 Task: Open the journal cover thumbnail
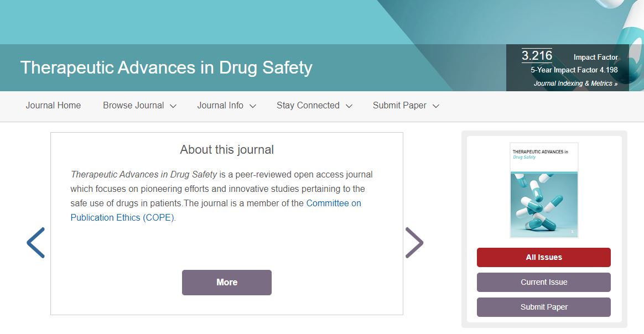(x=544, y=190)
